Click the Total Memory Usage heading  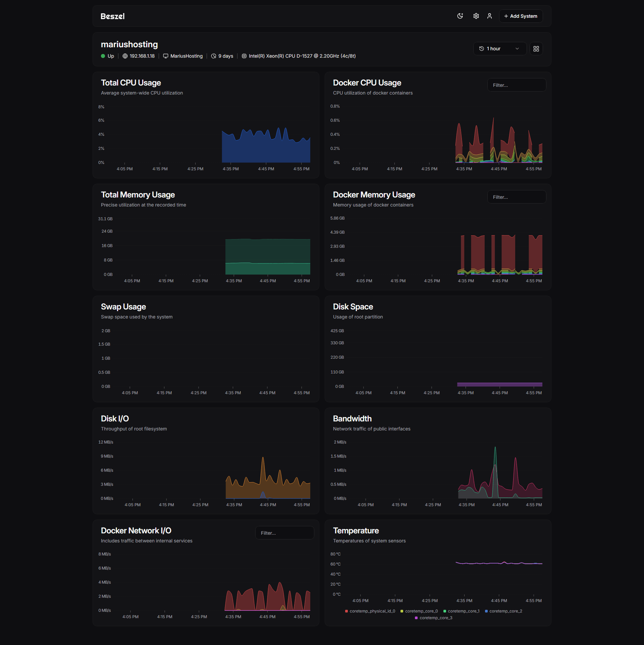[x=138, y=195]
